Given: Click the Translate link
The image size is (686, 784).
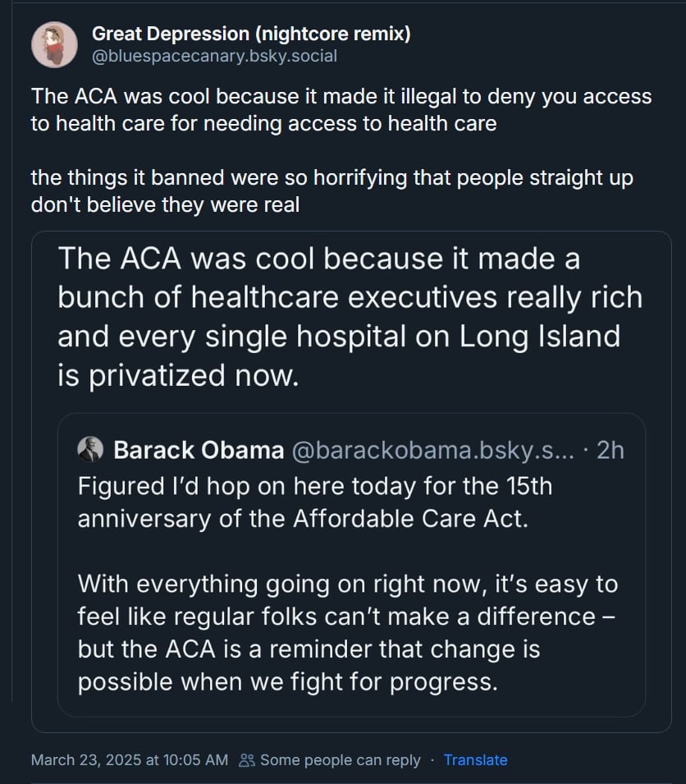Looking at the screenshot, I should tap(475, 760).
